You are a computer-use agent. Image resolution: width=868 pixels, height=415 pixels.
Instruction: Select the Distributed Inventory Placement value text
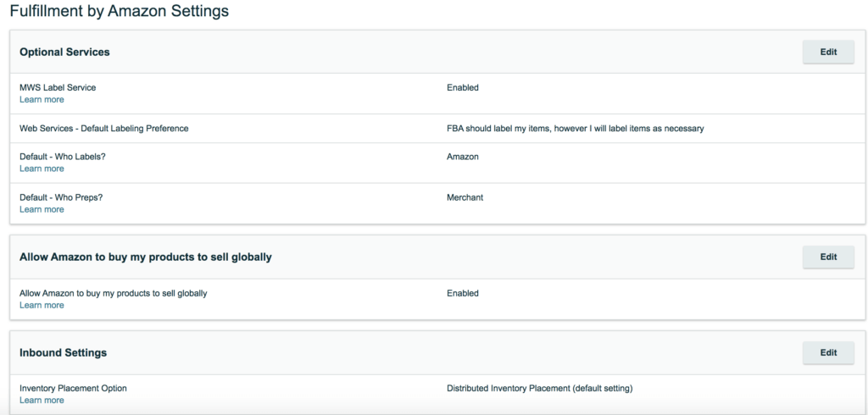point(540,389)
